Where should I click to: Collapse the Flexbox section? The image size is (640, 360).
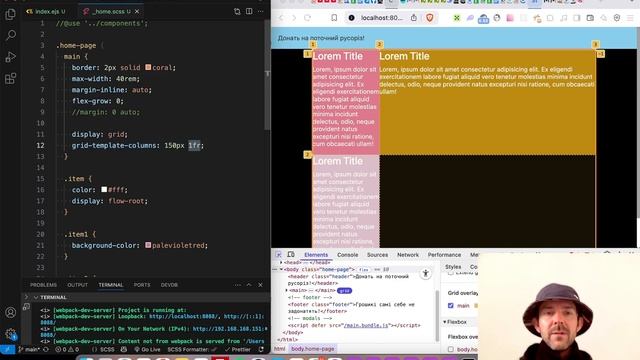click(x=444, y=322)
